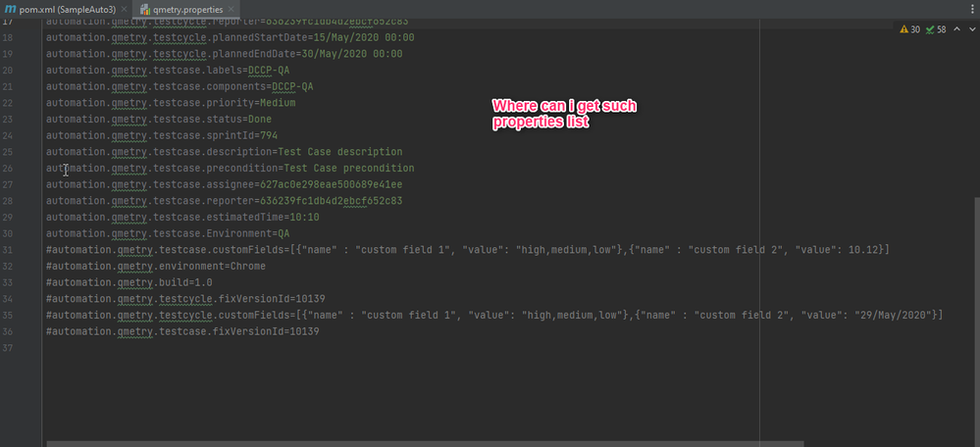Click the #automation.qmetry.environment=Chrome line
This screenshot has height=447, width=980.
156,266
